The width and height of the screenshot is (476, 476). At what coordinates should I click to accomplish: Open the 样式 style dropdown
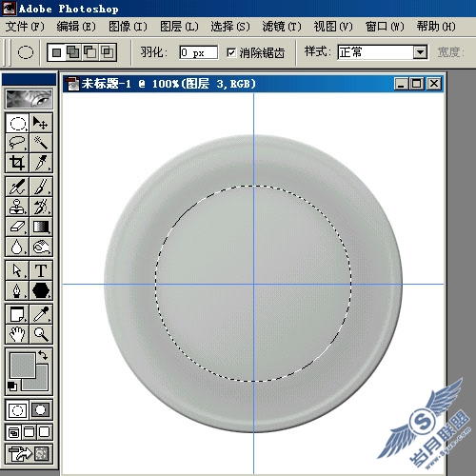point(420,52)
